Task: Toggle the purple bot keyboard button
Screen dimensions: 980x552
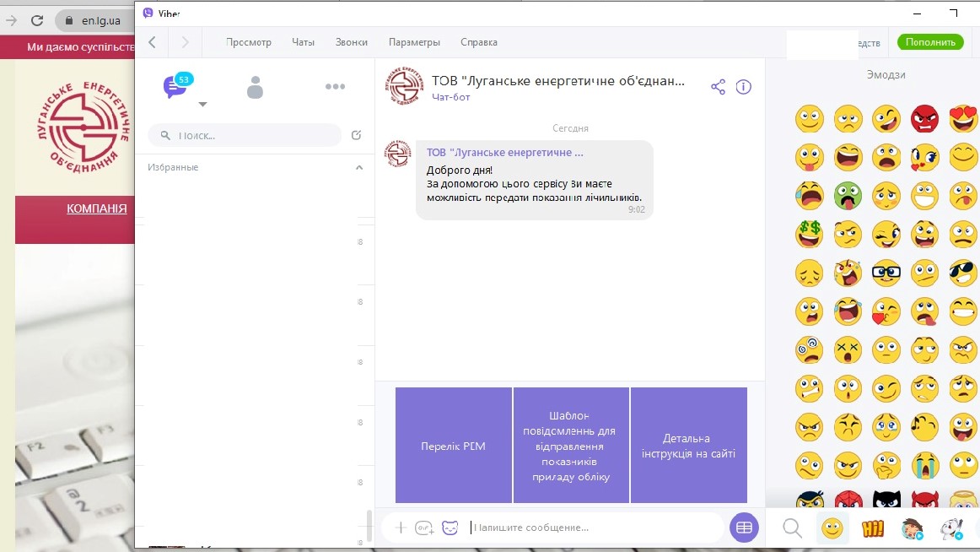Action: point(743,528)
